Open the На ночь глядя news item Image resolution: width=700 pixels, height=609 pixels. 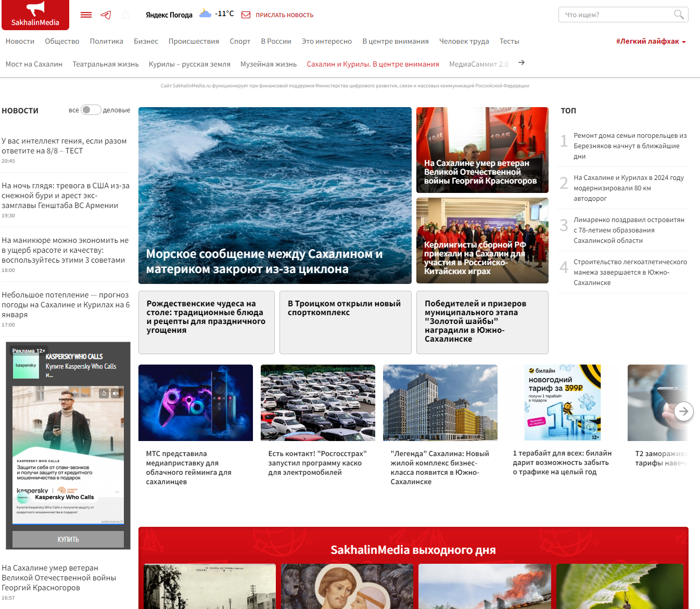[66, 196]
